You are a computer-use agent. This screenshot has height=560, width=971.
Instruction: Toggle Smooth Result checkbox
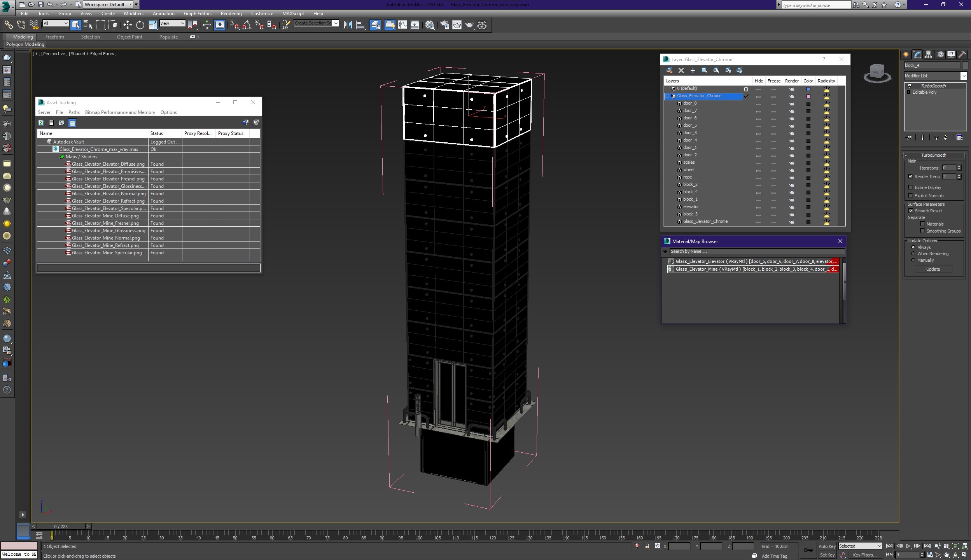(x=911, y=211)
